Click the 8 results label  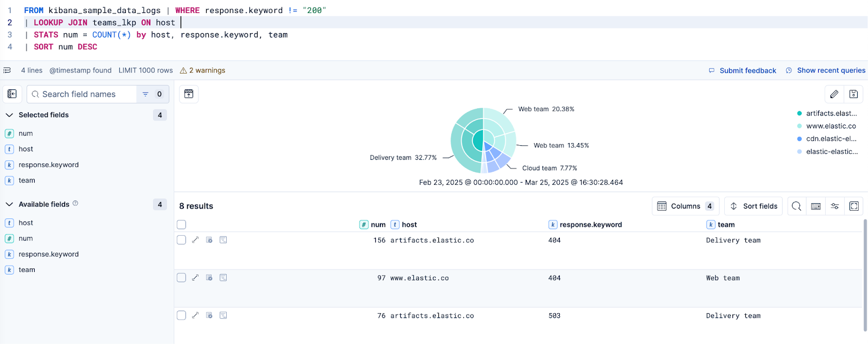196,206
